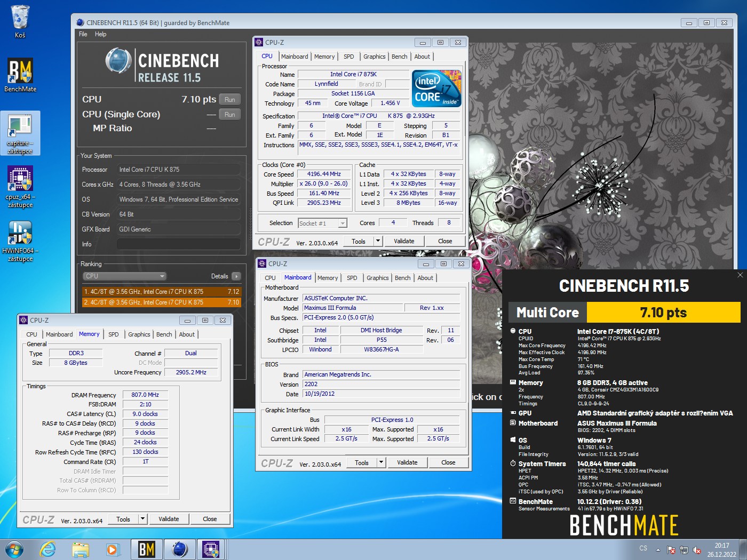Switch to the Mainboard tab in CPU window
747x560 pixels.
(295, 57)
